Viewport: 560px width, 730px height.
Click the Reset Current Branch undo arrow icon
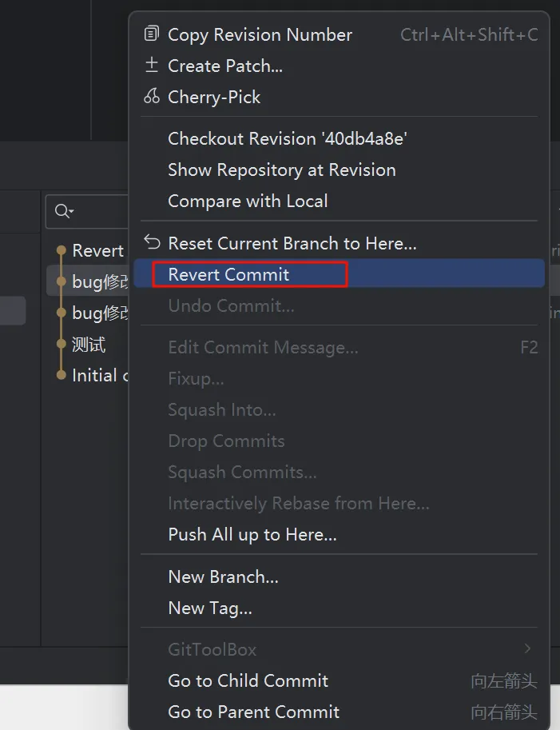point(151,242)
